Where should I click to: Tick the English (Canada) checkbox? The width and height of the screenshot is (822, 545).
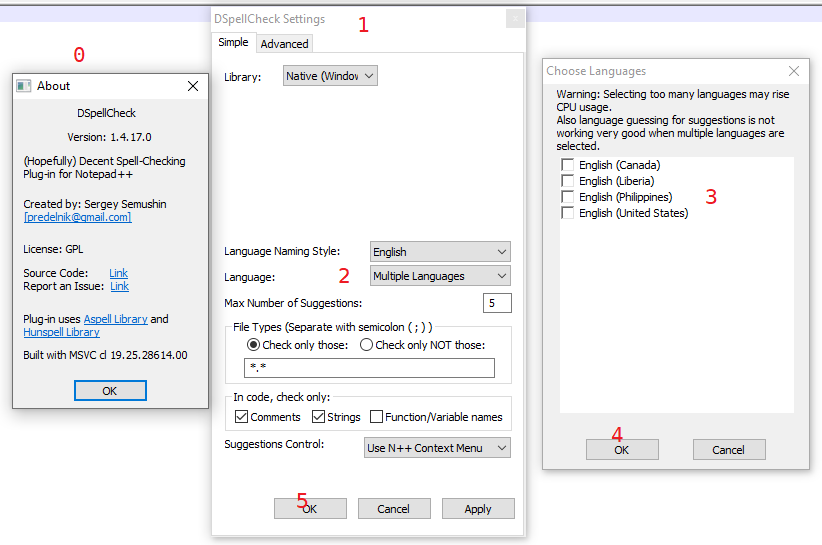pos(567,165)
